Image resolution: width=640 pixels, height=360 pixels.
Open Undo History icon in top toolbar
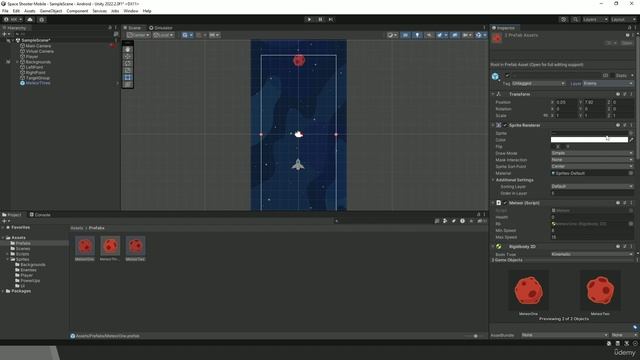[563, 19]
